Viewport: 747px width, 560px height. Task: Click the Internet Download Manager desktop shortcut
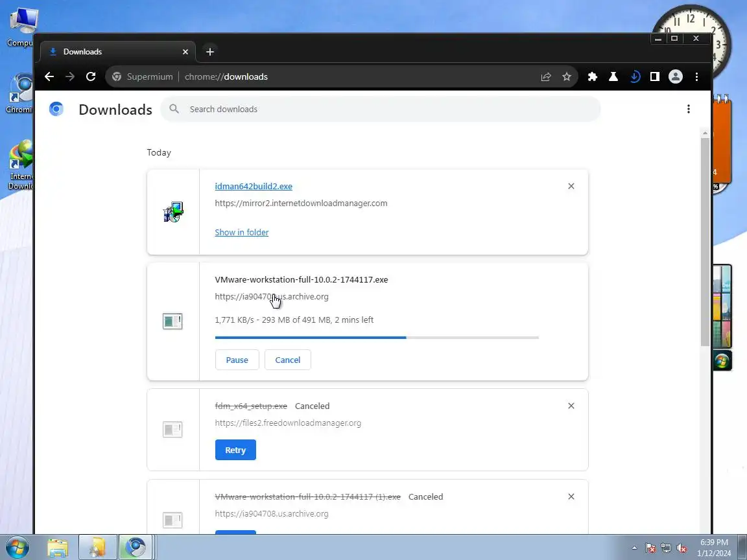pos(20,165)
